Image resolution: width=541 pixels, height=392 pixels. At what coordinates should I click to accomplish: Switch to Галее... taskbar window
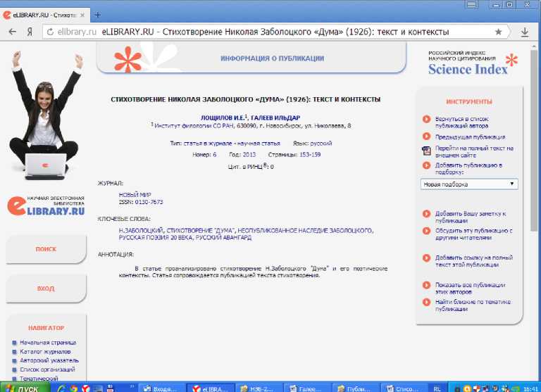coord(308,388)
